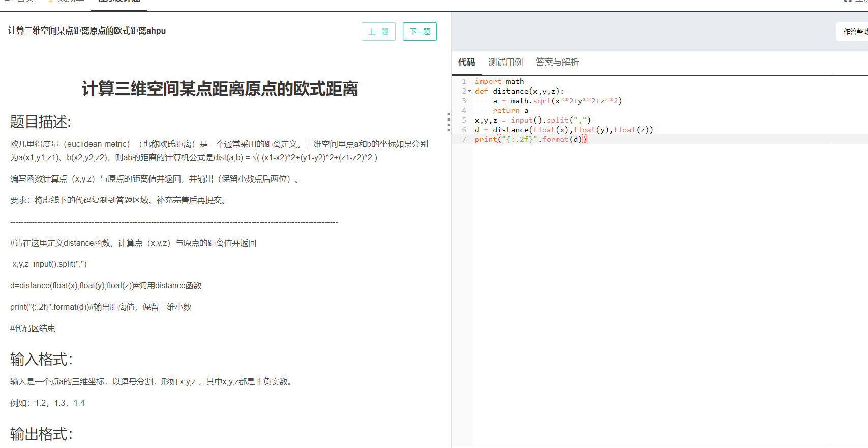Click the 输入格式 section heading
The width and height of the screenshot is (868, 448).
(42, 360)
